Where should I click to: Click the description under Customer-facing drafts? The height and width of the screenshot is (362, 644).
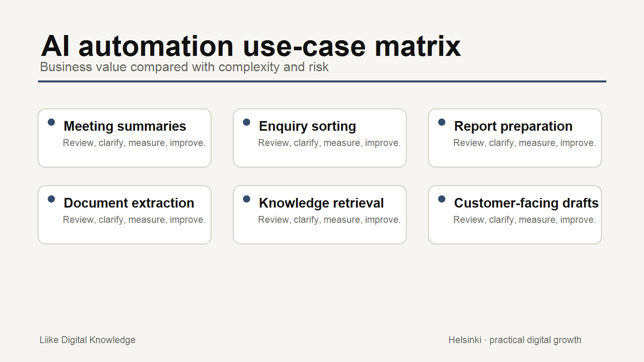(x=524, y=220)
